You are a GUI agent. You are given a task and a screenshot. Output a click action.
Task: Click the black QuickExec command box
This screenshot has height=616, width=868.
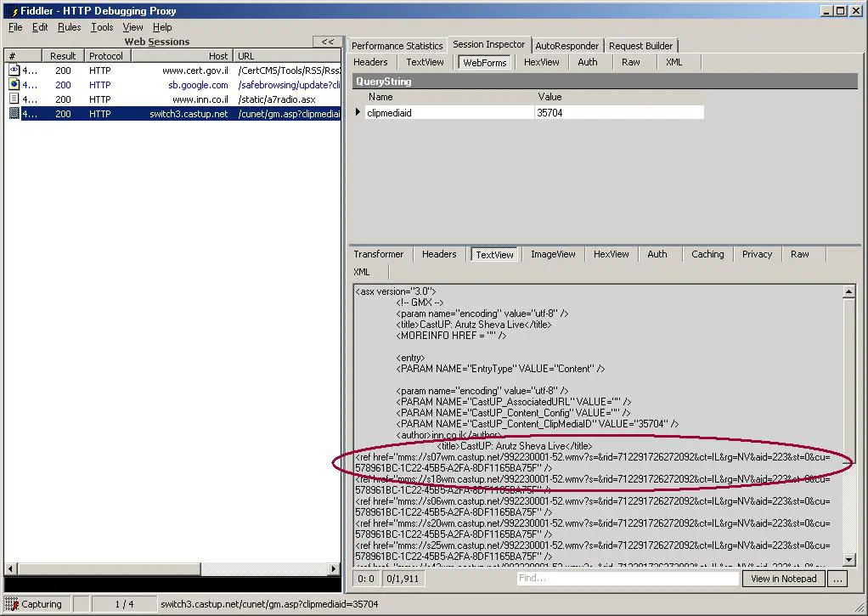tap(172, 585)
